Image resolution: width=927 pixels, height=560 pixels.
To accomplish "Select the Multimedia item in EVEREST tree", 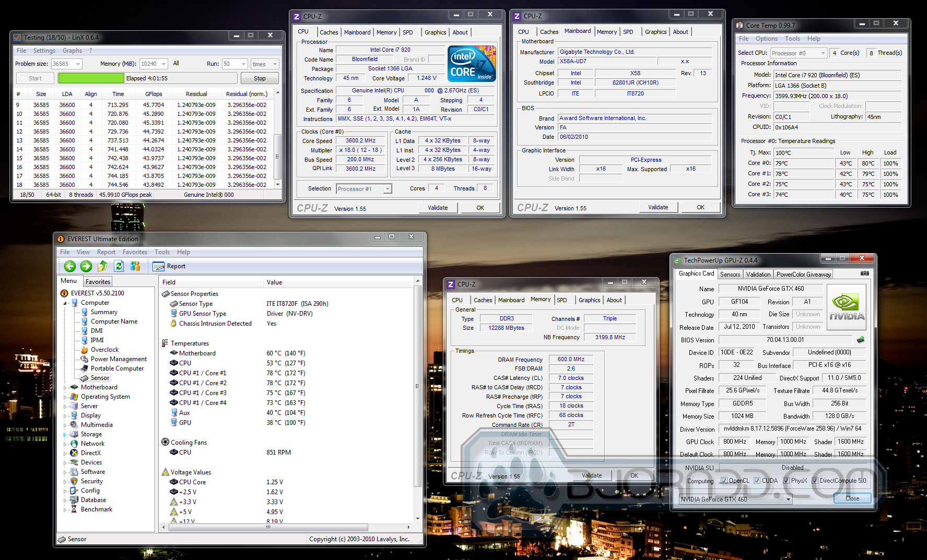I will click(91, 425).
